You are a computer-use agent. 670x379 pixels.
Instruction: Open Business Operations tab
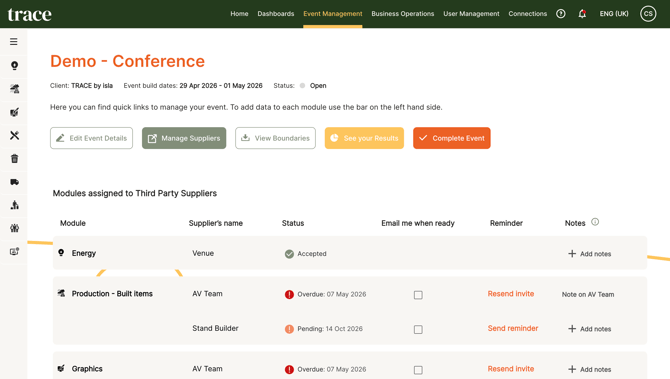[403, 14]
